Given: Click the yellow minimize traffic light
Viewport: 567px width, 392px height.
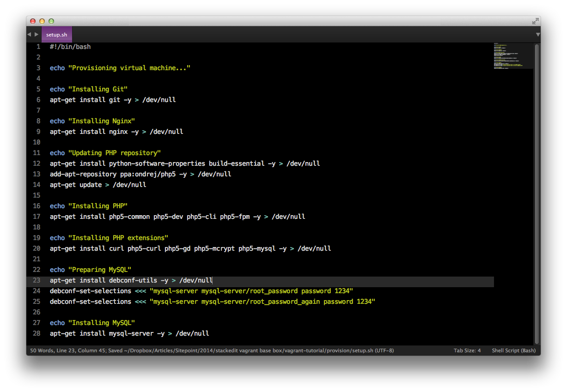Looking at the screenshot, I should pyautogui.click(x=42, y=21).
